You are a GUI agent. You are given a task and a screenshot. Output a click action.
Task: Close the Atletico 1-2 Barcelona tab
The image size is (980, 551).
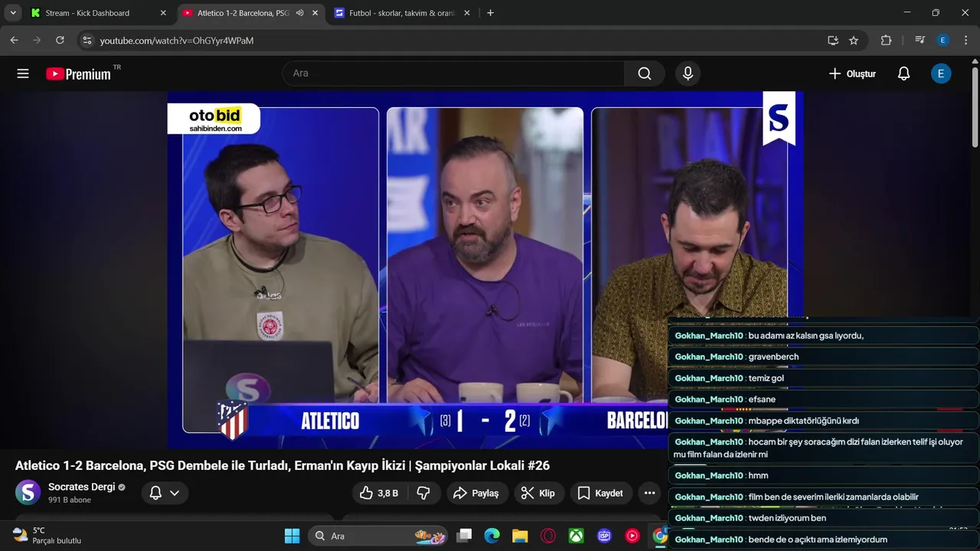(315, 13)
